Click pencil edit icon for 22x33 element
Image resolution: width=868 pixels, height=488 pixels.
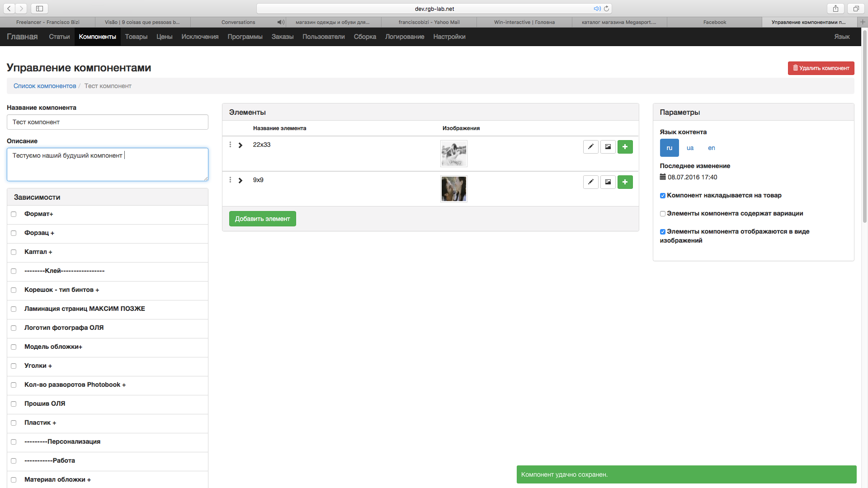coord(590,147)
